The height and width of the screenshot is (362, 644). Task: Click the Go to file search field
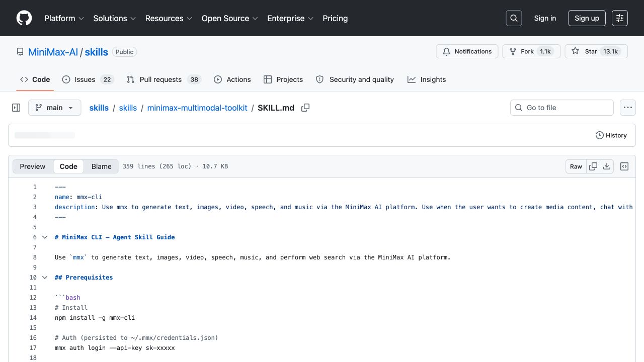pyautogui.click(x=562, y=108)
